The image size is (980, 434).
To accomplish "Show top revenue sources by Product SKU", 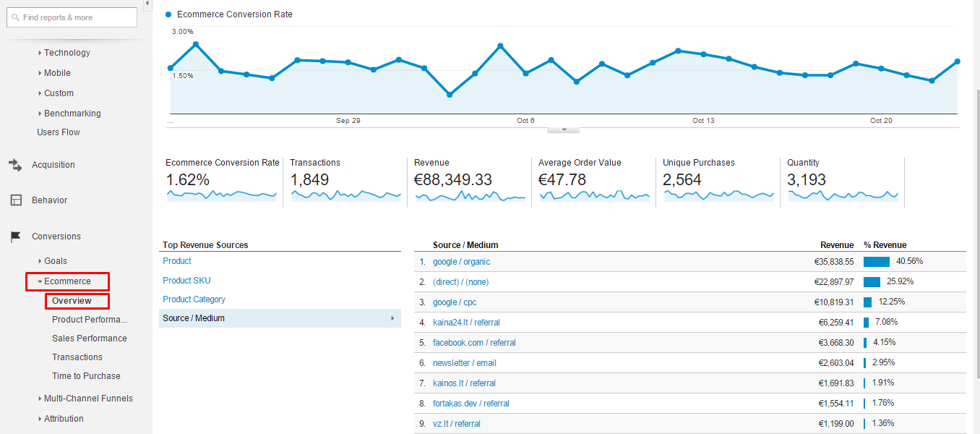I will coord(186,281).
